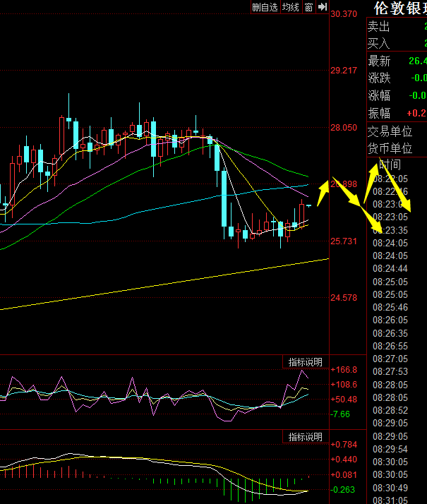This screenshot has width=427, height=504.
Task: Click the 窗 window button
Action: point(308,7)
